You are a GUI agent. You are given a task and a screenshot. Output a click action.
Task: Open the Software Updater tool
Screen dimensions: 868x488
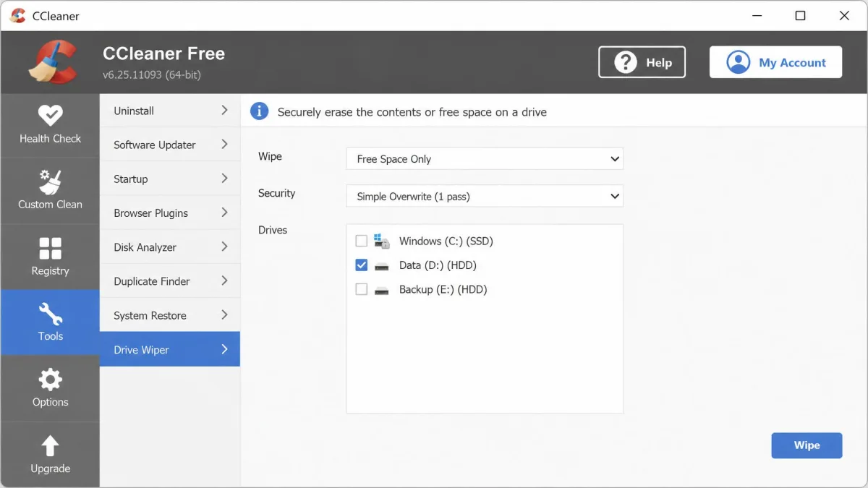point(170,145)
